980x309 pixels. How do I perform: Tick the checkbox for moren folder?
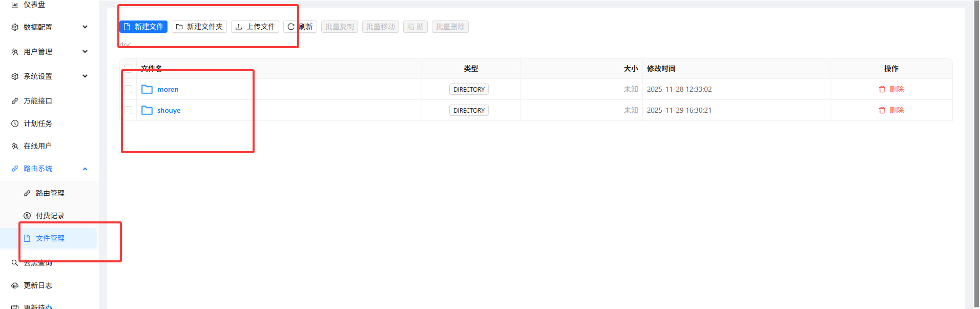pyautogui.click(x=128, y=89)
